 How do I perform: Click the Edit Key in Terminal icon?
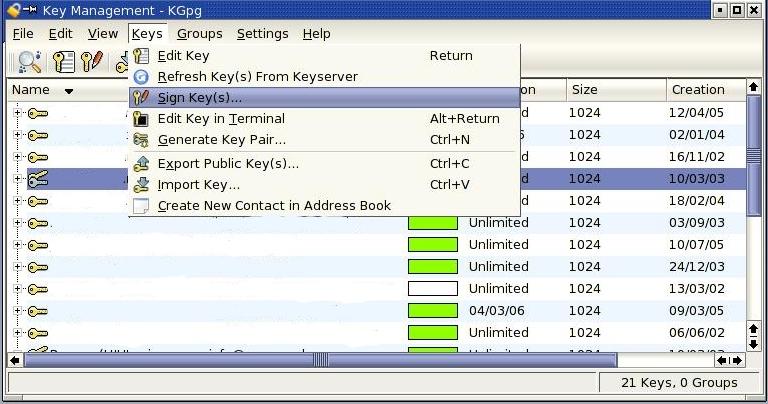pyautogui.click(x=141, y=119)
